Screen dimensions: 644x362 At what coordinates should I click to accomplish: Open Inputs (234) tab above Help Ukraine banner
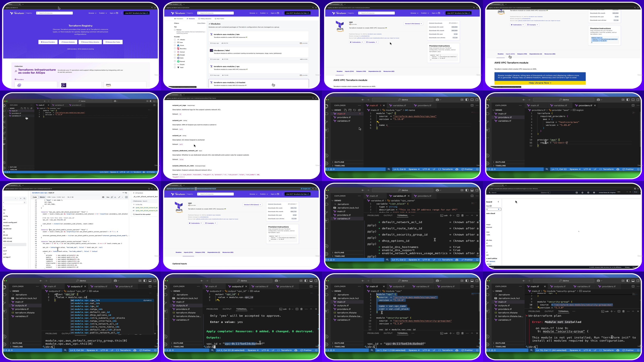(x=510, y=54)
